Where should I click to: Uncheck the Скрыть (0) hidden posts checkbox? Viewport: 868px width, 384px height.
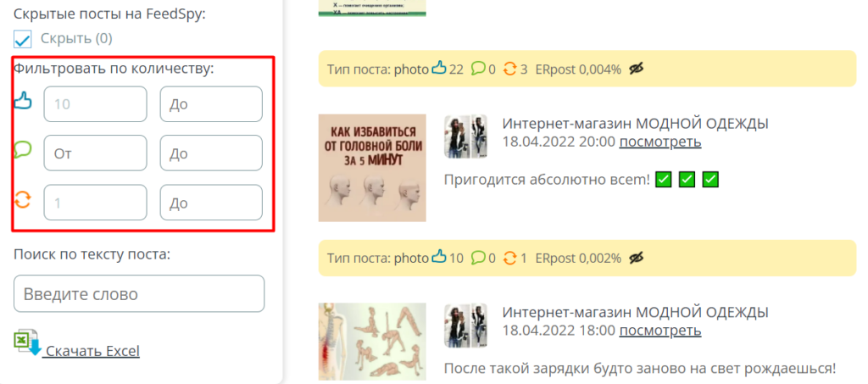22,39
